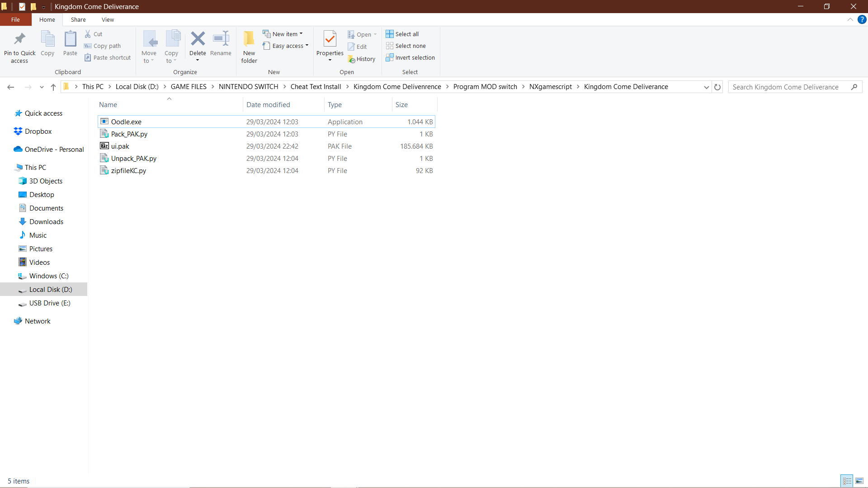Switch to the View ribbon tab
868x488 pixels.
(108, 19)
